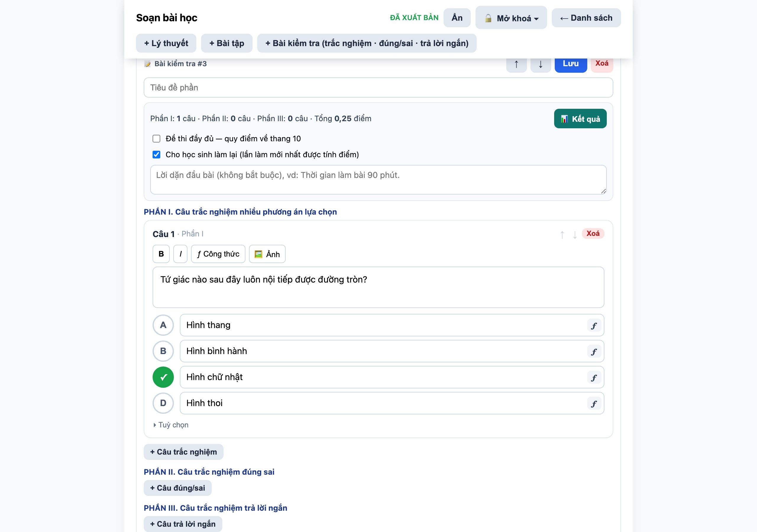Viewport: 757px width, 532px height.
Task: Add a Bài kiểm tra section
Action: tap(367, 43)
